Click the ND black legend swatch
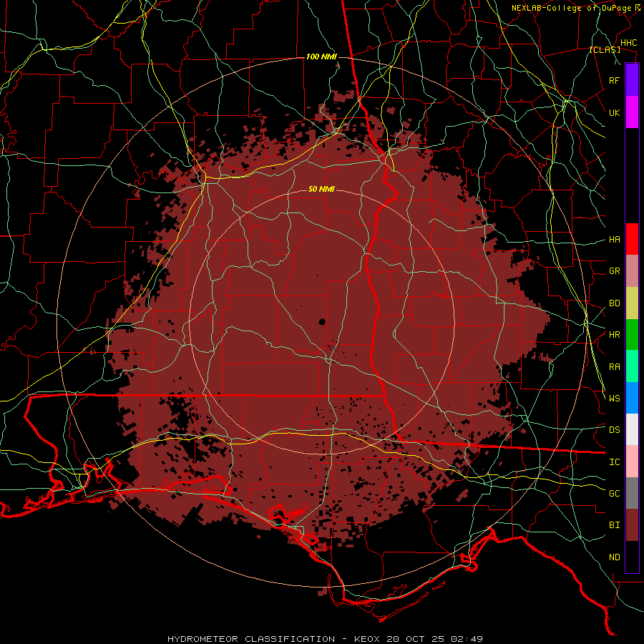 coord(632,557)
